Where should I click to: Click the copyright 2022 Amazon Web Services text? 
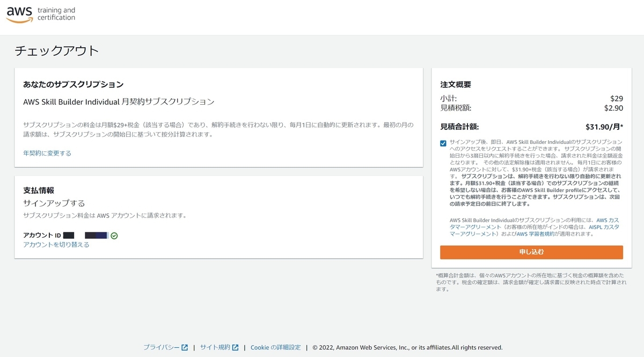coord(407,347)
